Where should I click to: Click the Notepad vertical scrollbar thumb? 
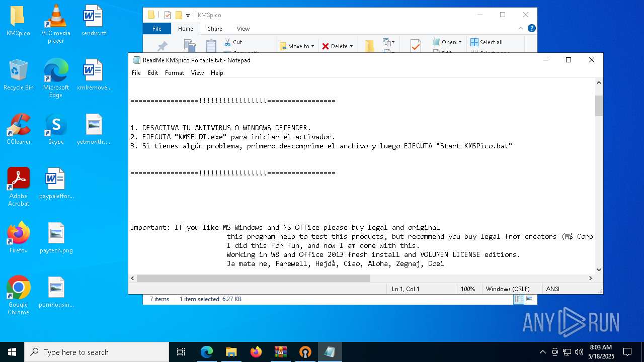(599, 106)
